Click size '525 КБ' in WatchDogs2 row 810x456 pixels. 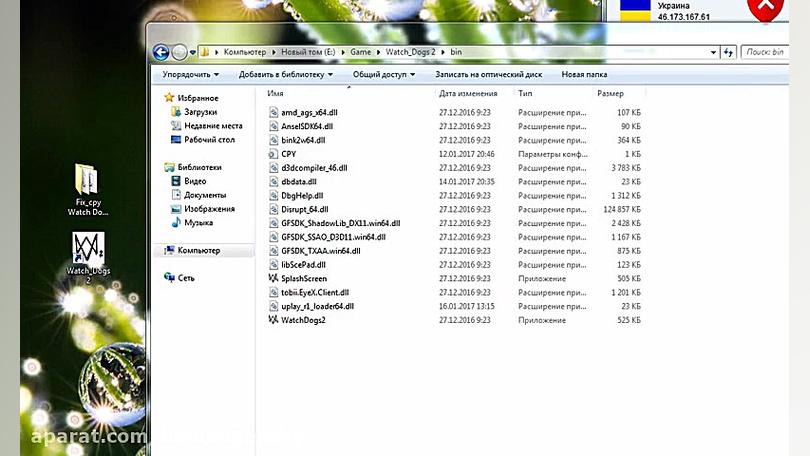629,320
